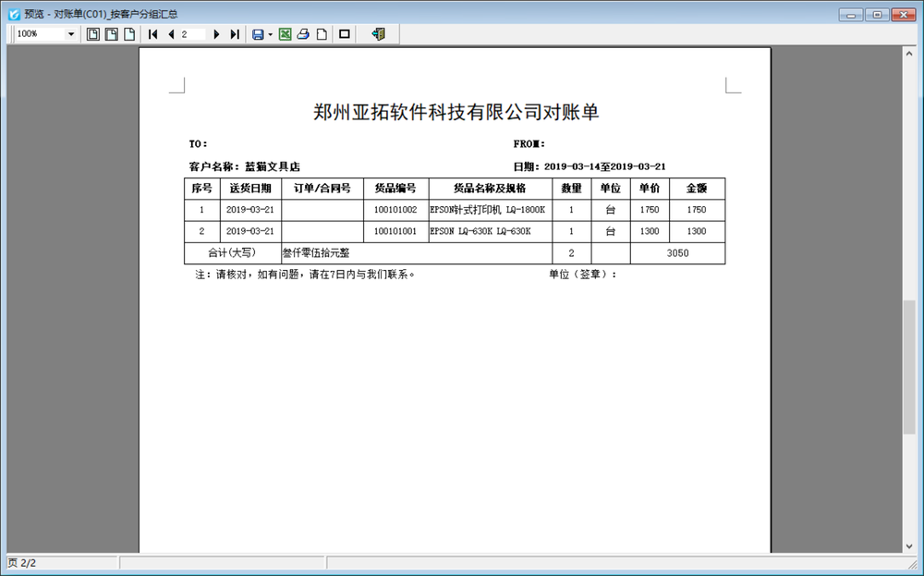The height and width of the screenshot is (576, 924).
Task: Export the report to Excel
Action: pos(286,34)
